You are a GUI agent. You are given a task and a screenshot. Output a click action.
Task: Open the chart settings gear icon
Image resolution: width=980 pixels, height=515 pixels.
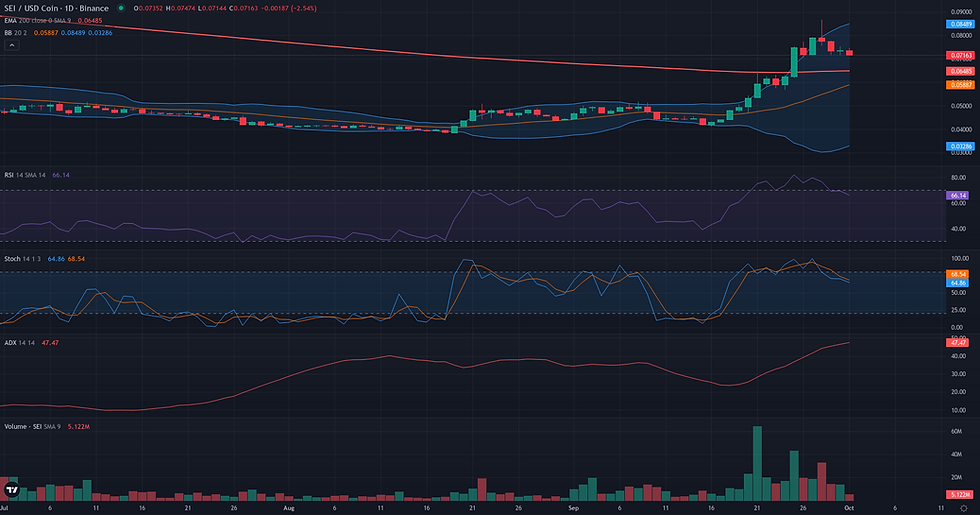964,508
